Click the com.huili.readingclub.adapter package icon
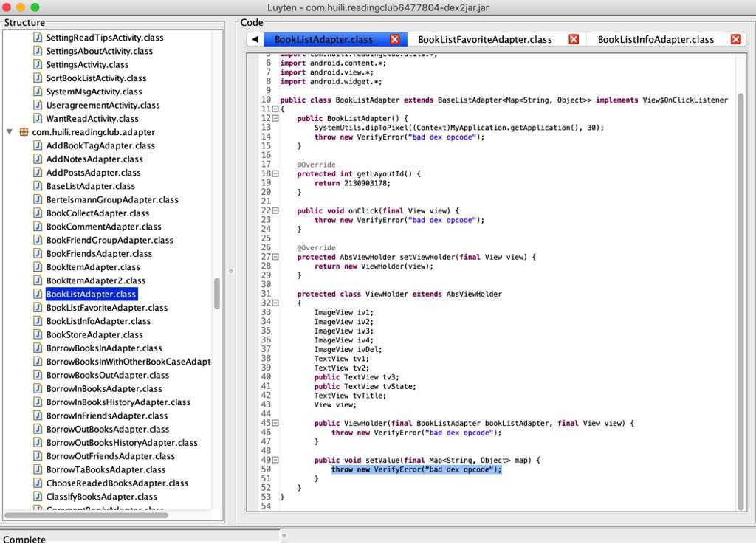The image size is (756, 544). 24,132
